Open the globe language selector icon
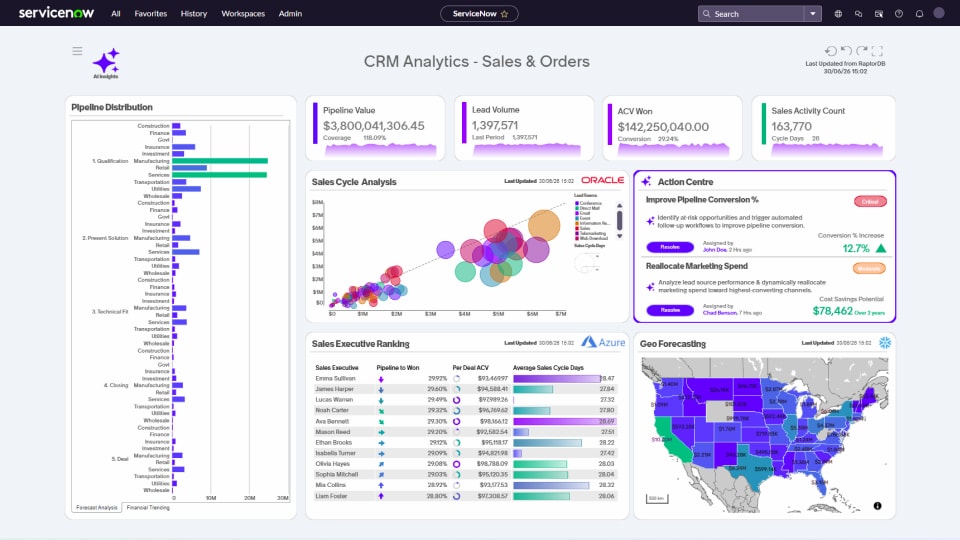Image resolution: width=960 pixels, height=540 pixels. point(838,13)
